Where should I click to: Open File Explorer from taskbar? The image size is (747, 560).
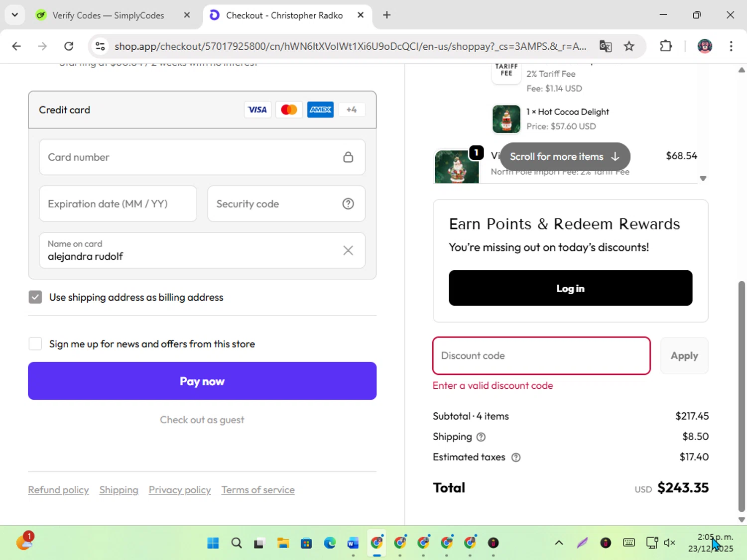coord(283,543)
